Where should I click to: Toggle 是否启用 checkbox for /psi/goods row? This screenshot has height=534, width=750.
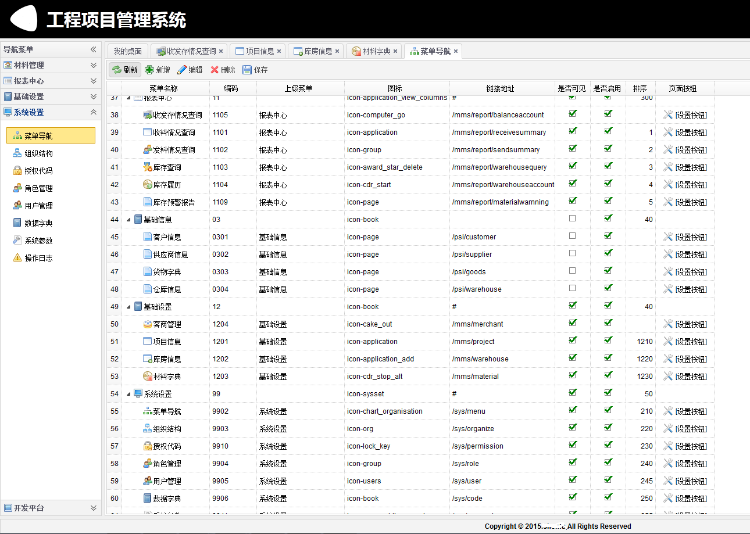coord(608,271)
